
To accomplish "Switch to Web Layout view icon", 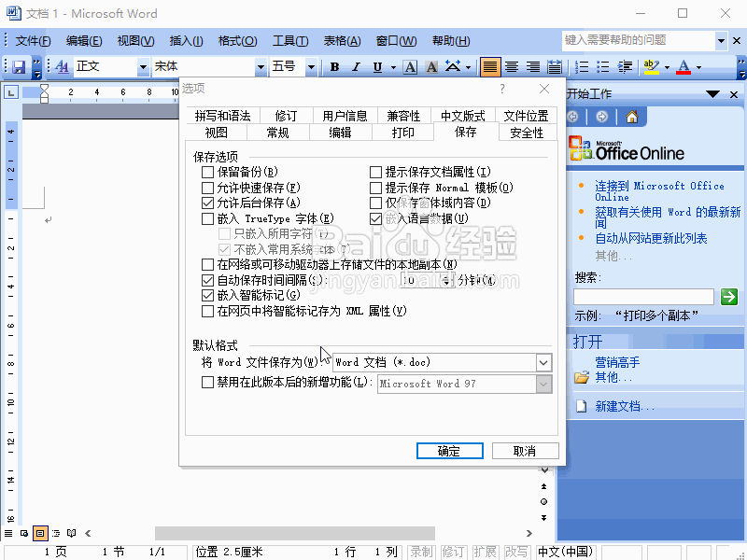I will point(24,533).
